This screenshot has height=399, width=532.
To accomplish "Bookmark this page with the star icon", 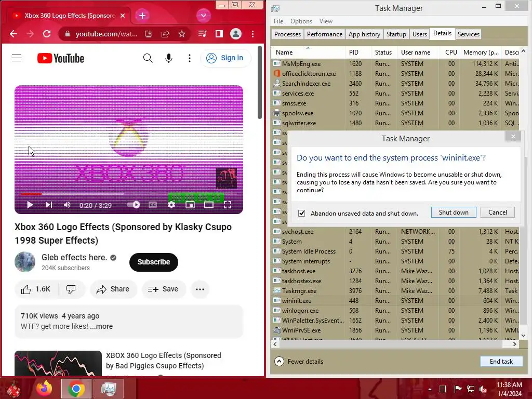I will click(182, 34).
